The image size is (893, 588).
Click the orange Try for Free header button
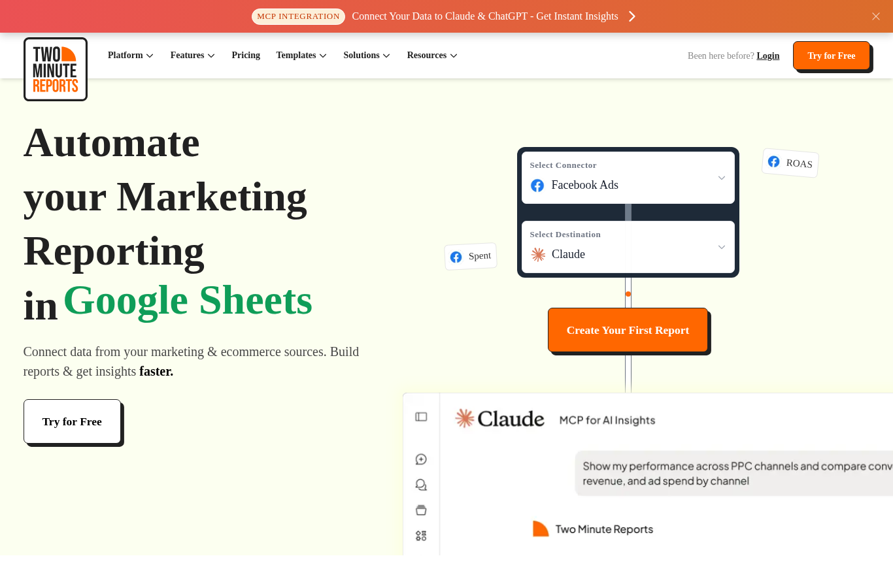pyautogui.click(x=832, y=56)
